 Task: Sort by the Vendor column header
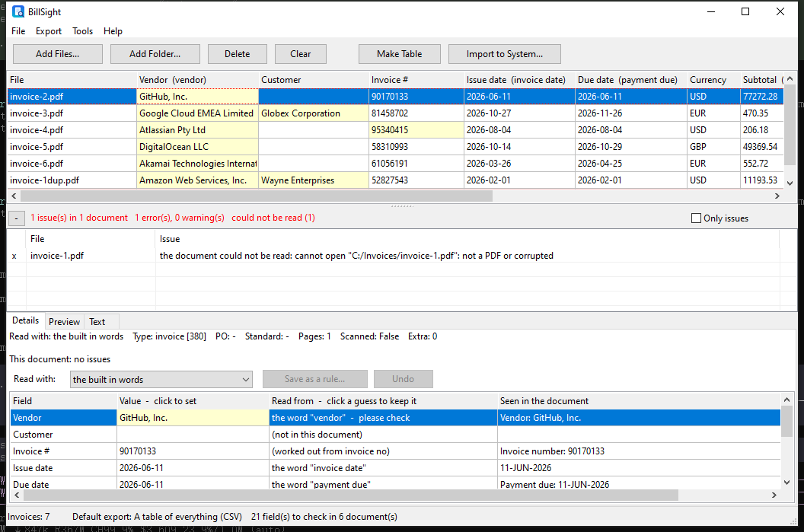(x=197, y=80)
